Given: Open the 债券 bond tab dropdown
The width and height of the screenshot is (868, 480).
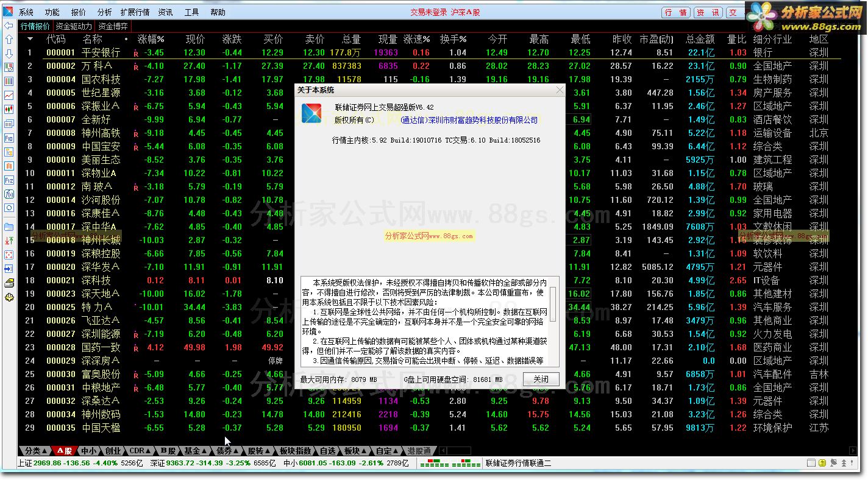Looking at the screenshot, I should 227,451.
